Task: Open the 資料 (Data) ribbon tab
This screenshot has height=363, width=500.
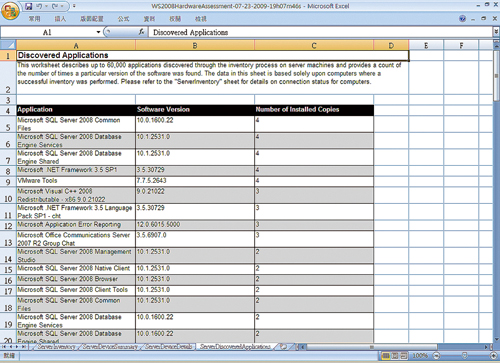Action: pos(149,19)
